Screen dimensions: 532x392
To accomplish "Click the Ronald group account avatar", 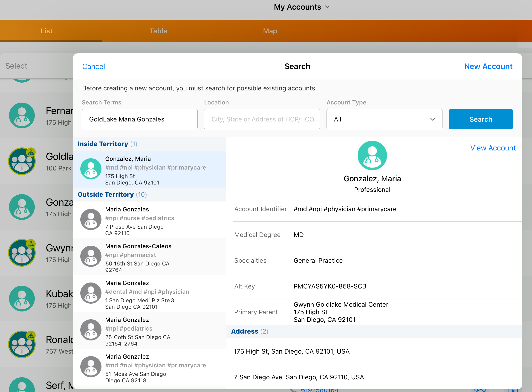I will click(22, 344).
